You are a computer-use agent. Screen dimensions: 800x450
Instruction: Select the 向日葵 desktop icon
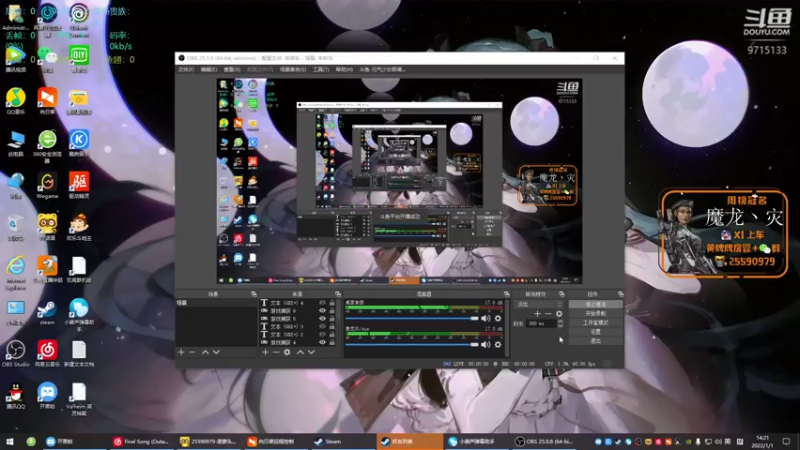(x=47, y=101)
